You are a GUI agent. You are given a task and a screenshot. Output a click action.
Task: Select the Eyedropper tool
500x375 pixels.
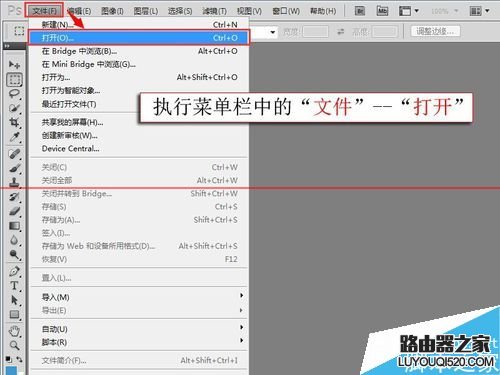pyautogui.click(x=14, y=137)
